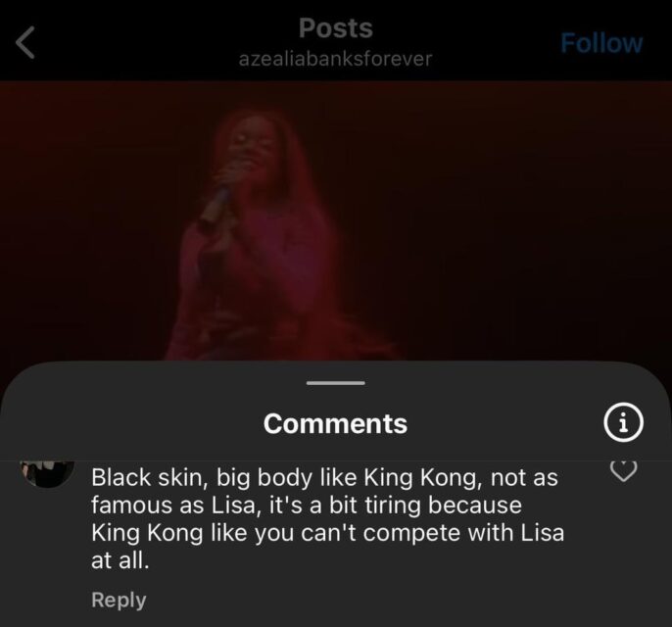The width and height of the screenshot is (672, 627).
Task: Open the azealiabanksforever username in header
Action: 335,58
